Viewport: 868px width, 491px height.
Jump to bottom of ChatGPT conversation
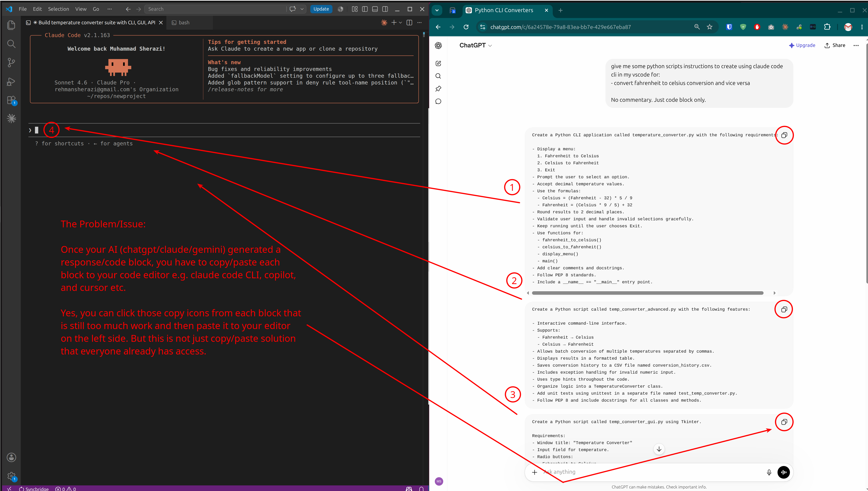[659, 449]
